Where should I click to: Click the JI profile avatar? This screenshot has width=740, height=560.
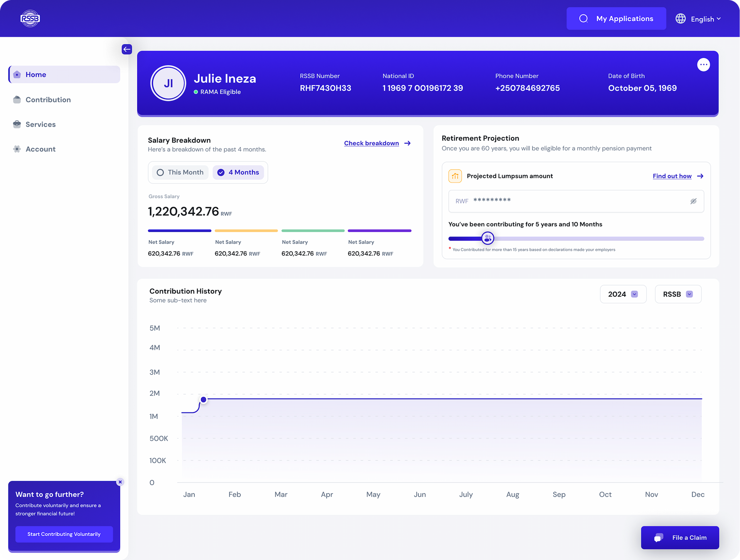click(168, 83)
